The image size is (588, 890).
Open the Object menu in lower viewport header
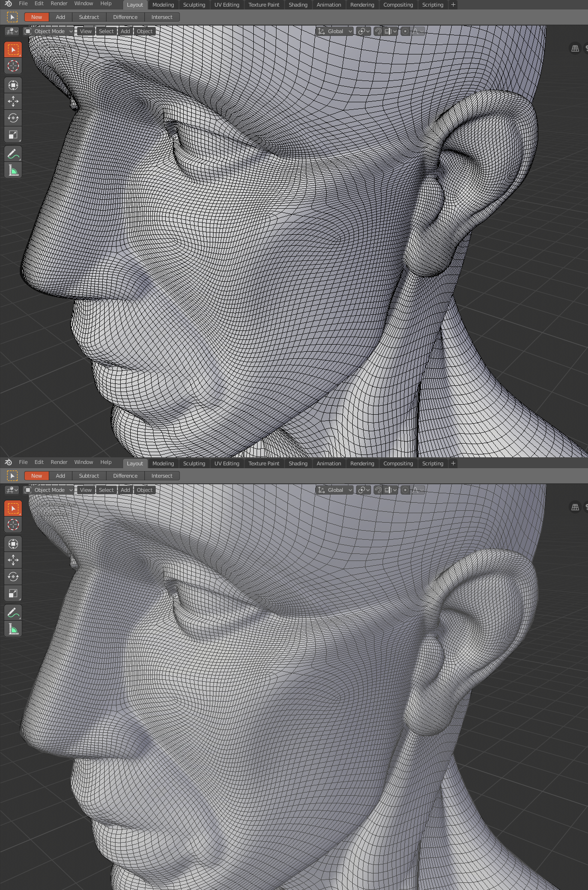(x=144, y=490)
